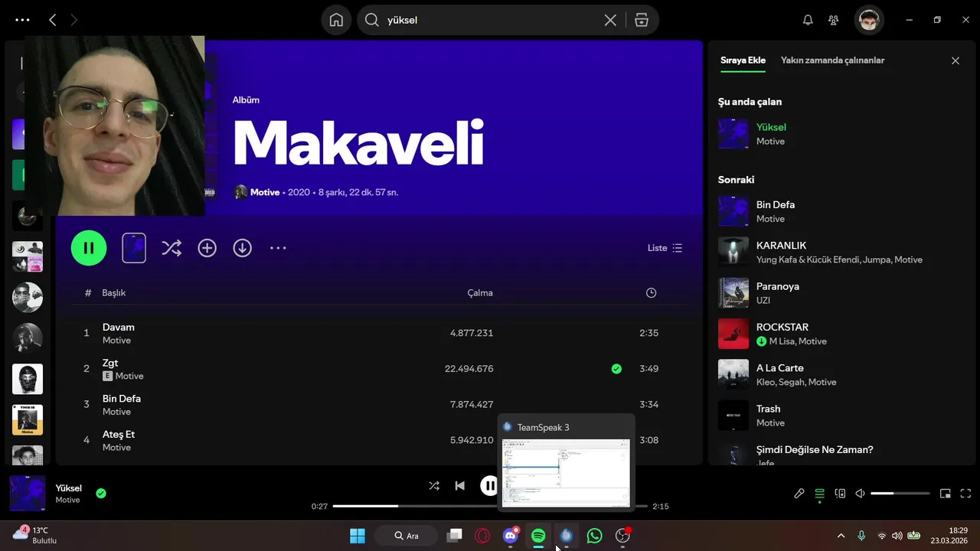This screenshot has width=980, height=551.
Task: Open the Yüksel song title in player bar
Action: (68, 488)
